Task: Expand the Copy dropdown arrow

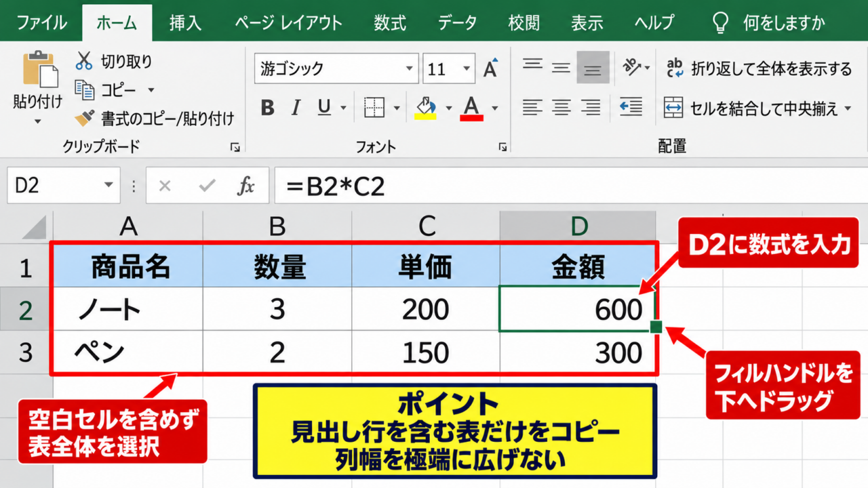Action: pyautogui.click(x=151, y=90)
